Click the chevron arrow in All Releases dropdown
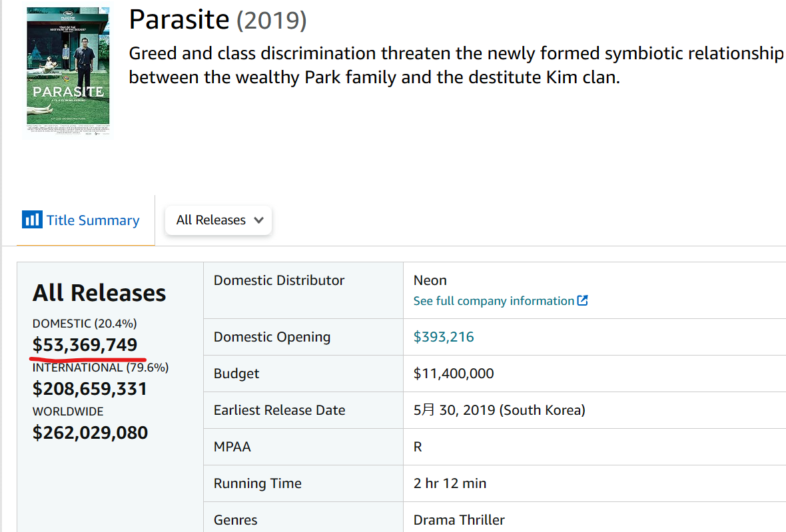786x532 pixels. (259, 220)
